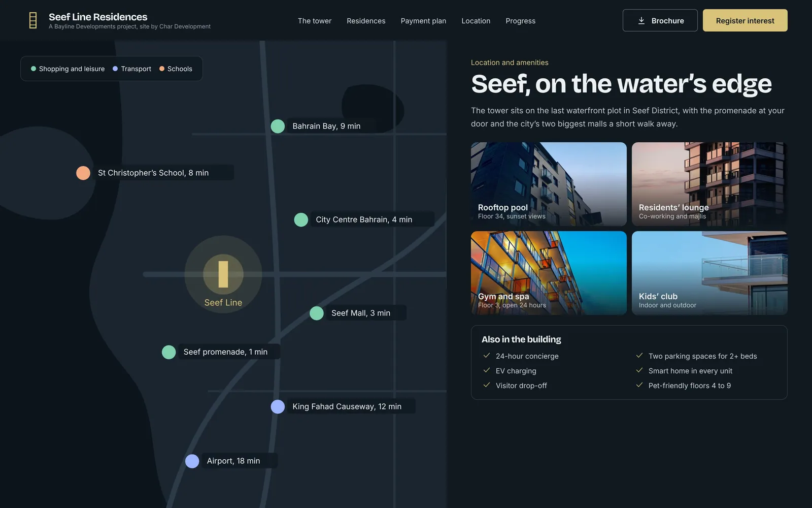
Task: Click the checkmark next to 24-hour concierge
Action: coord(487,356)
